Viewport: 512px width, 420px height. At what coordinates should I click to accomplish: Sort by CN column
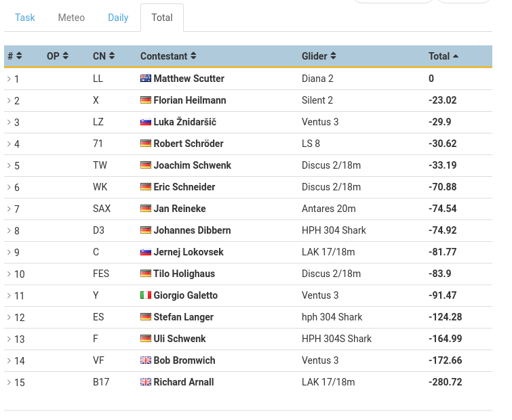click(104, 56)
